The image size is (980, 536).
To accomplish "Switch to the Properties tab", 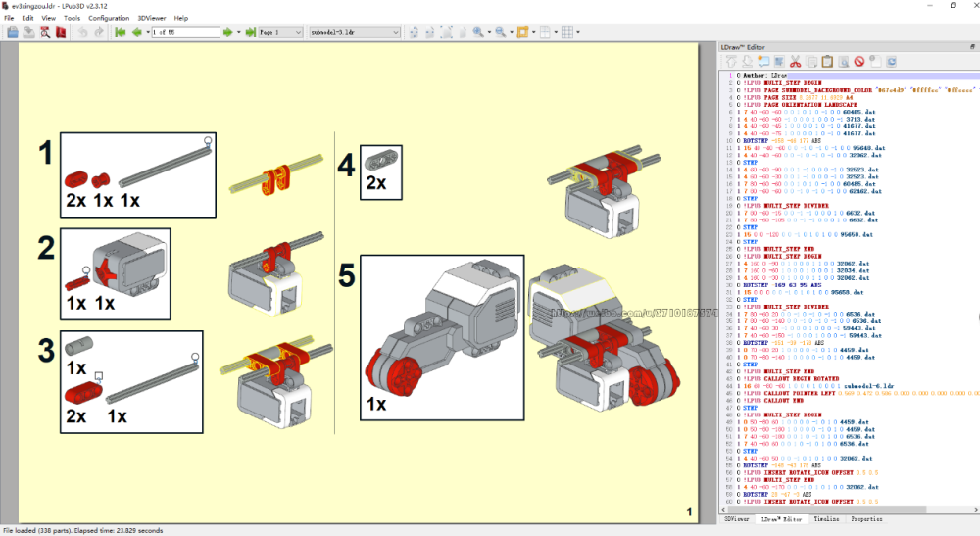I will coord(866,519).
